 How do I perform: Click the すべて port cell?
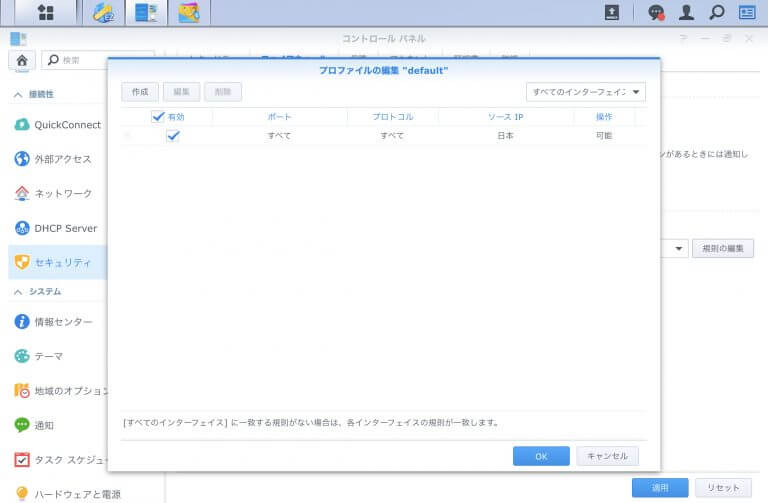pyautogui.click(x=279, y=136)
